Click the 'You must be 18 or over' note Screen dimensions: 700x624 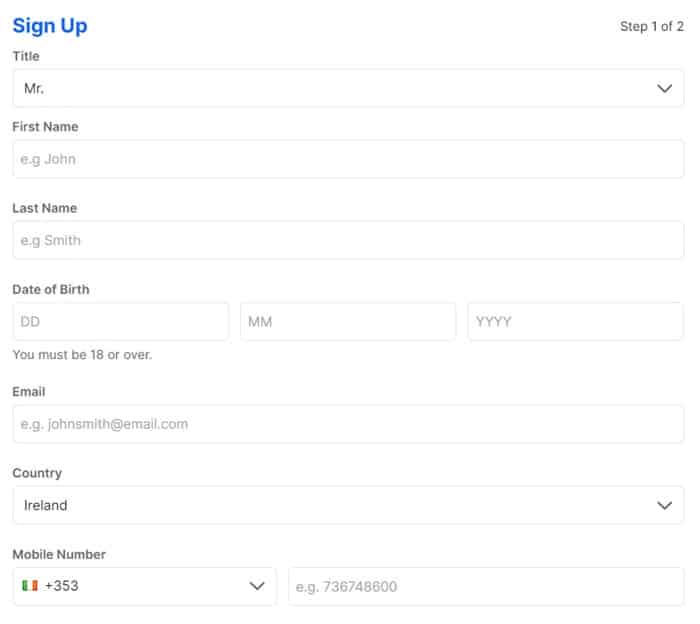pyautogui.click(x=83, y=355)
